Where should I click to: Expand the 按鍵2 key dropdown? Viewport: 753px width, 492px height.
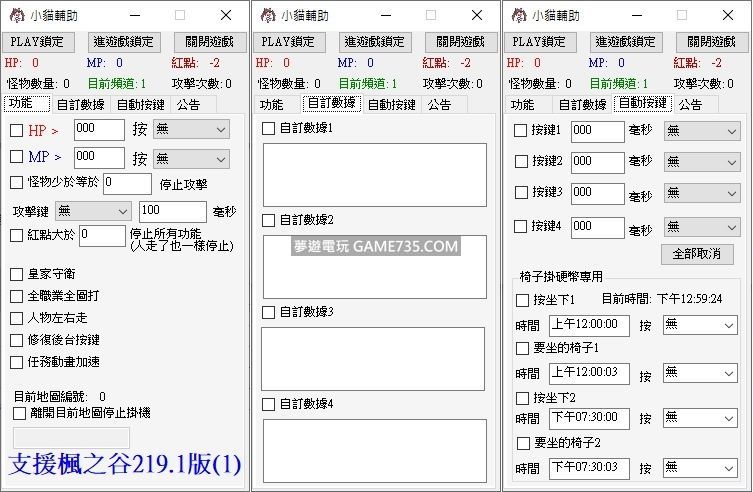[x=702, y=162]
